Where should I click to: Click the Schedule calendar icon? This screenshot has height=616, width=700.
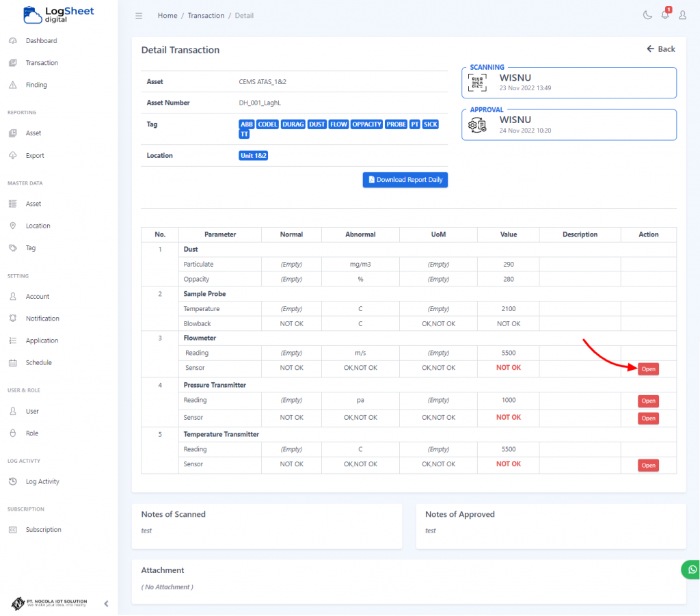coord(13,362)
